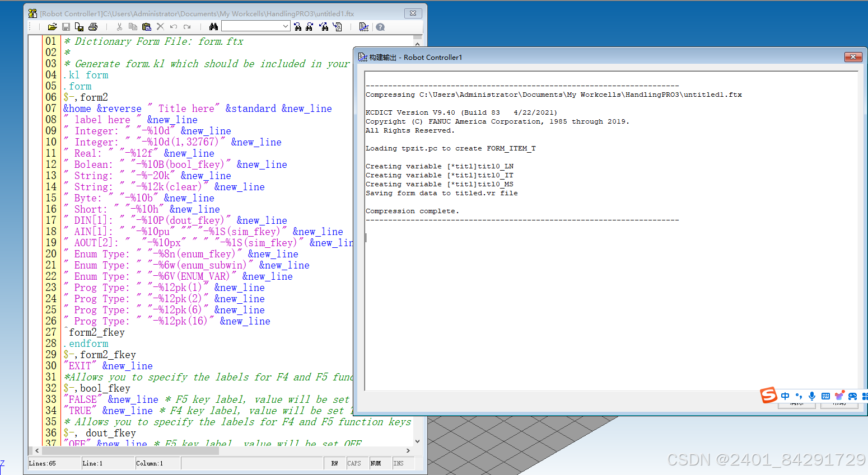The height and width of the screenshot is (475, 868).
Task: Click the Line:1 status field
Action: (x=108, y=463)
